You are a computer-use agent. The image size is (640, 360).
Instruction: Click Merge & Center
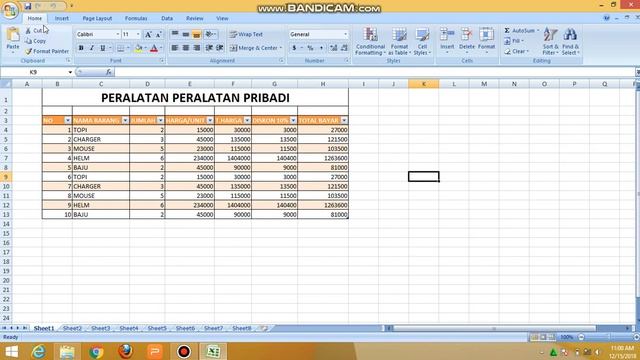252,48
